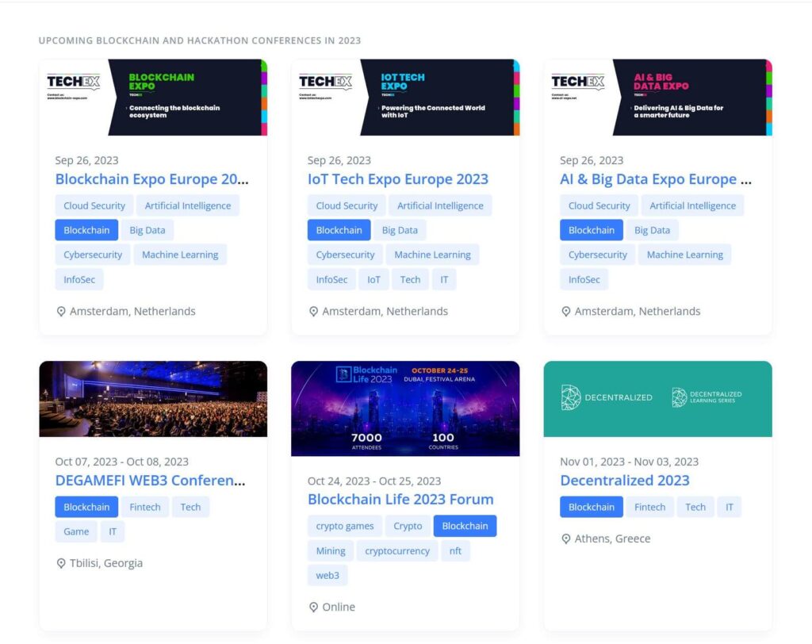Open the Decentralized 2023 title link
The image size is (812, 644).
coord(625,481)
